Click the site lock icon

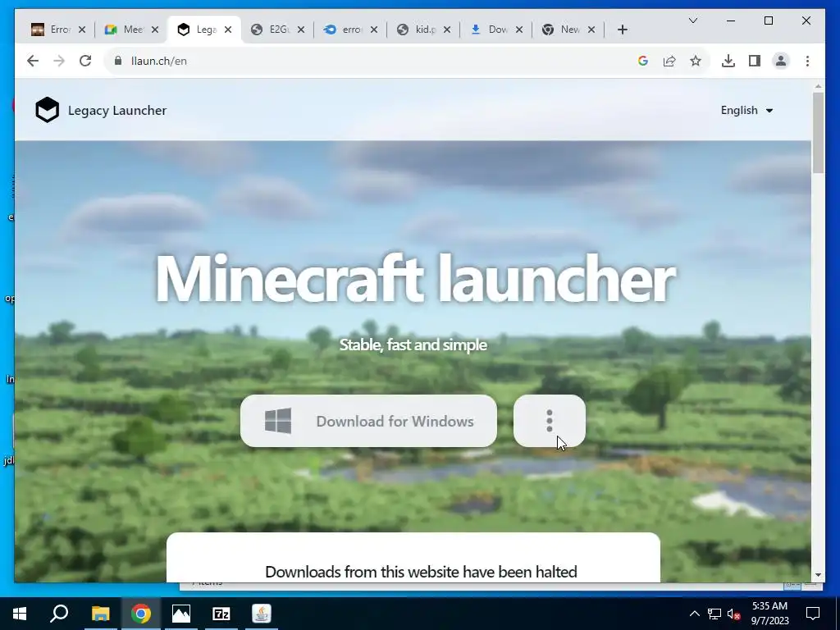tap(118, 61)
